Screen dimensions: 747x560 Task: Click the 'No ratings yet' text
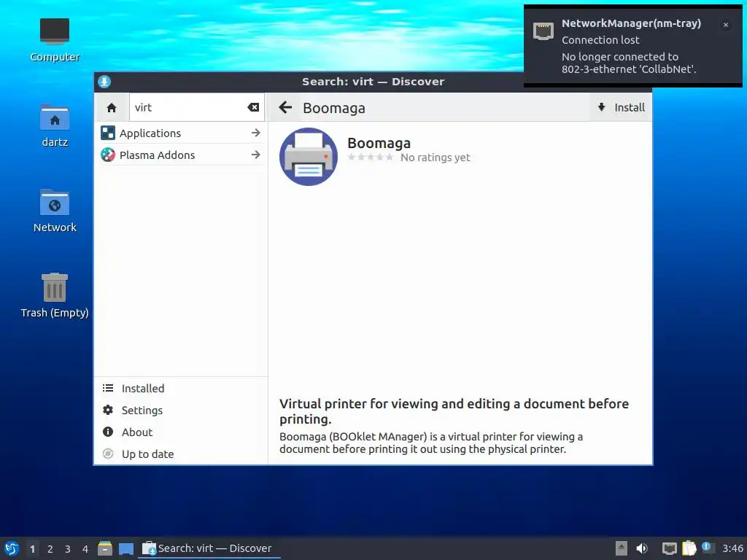coord(435,157)
